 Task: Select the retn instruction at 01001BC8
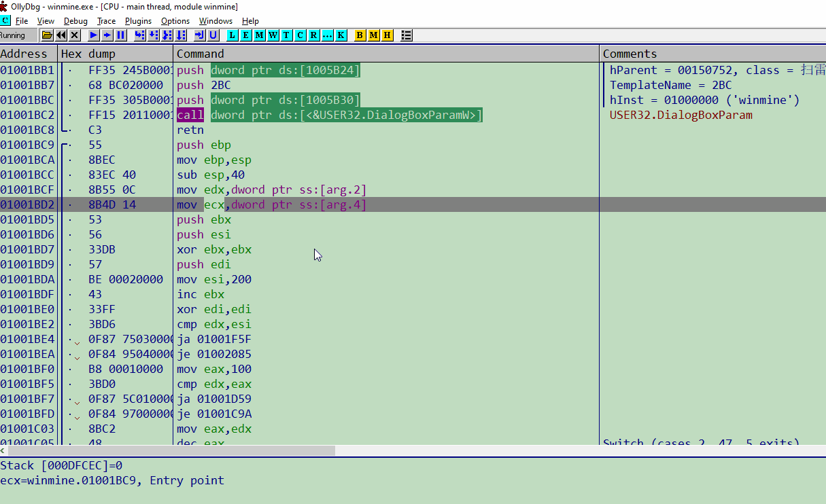[x=190, y=130]
